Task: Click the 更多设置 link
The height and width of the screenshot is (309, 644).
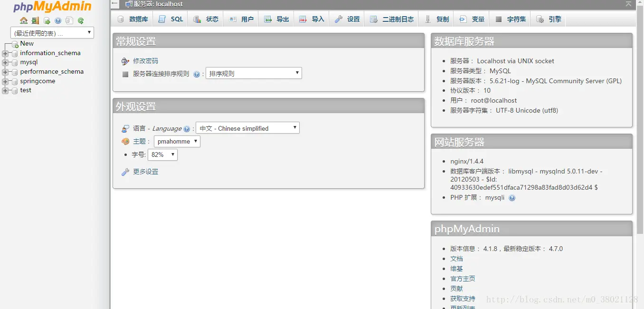Action: click(x=145, y=172)
